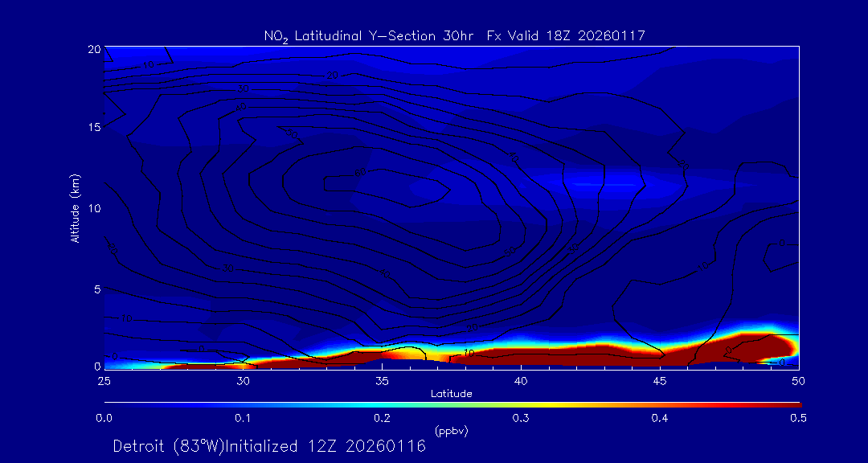Click altitude axis tick label 15

tap(94, 127)
